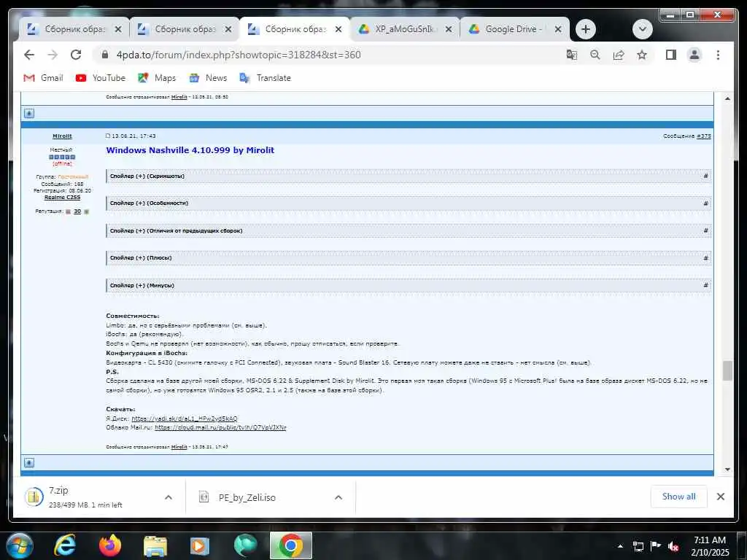Go forward one page
This screenshot has height=560, width=747.
53,55
